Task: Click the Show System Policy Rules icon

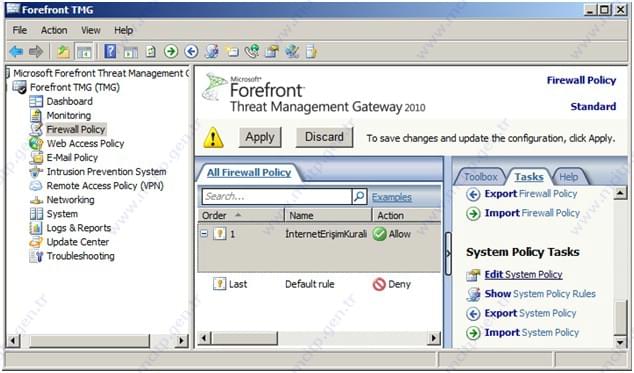Action: 473,294
